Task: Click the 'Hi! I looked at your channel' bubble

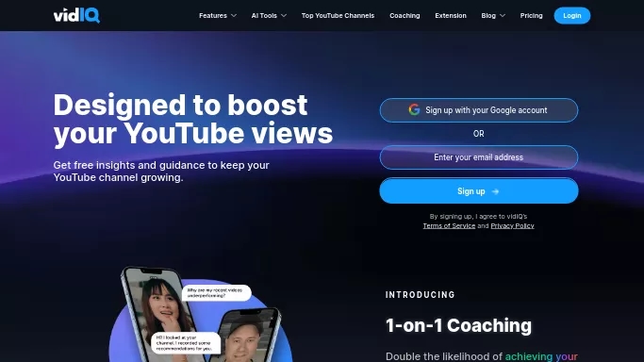Action: (186, 343)
